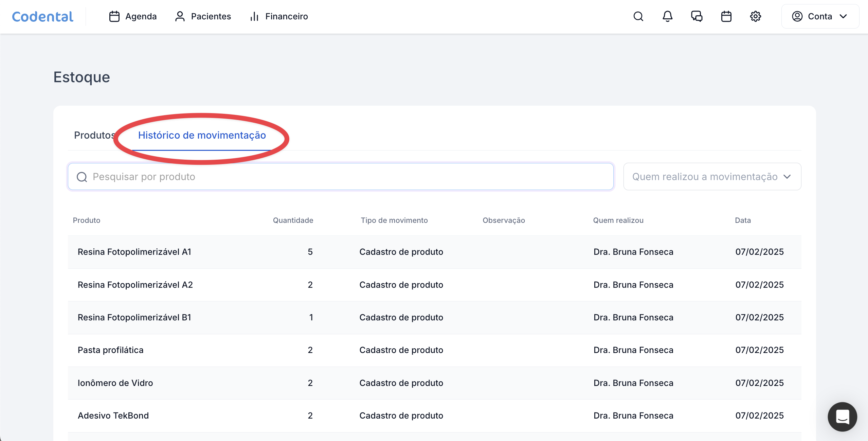The height and width of the screenshot is (441, 868).
Task: Click the magnifier inside product search box
Action: [x=82, y=177]
